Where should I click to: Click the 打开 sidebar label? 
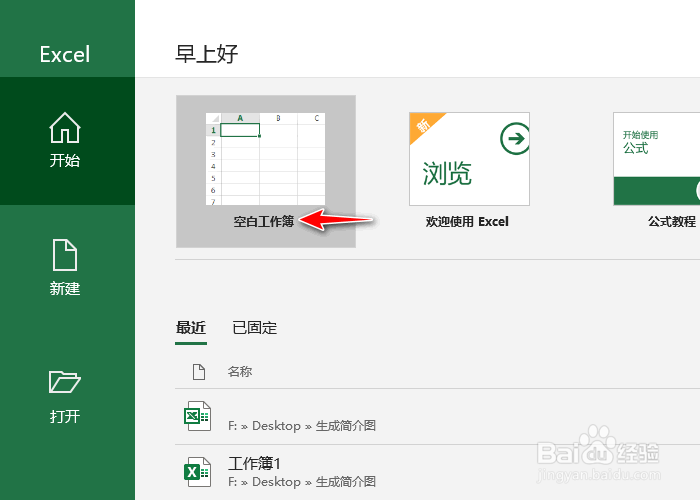[65, 417]
